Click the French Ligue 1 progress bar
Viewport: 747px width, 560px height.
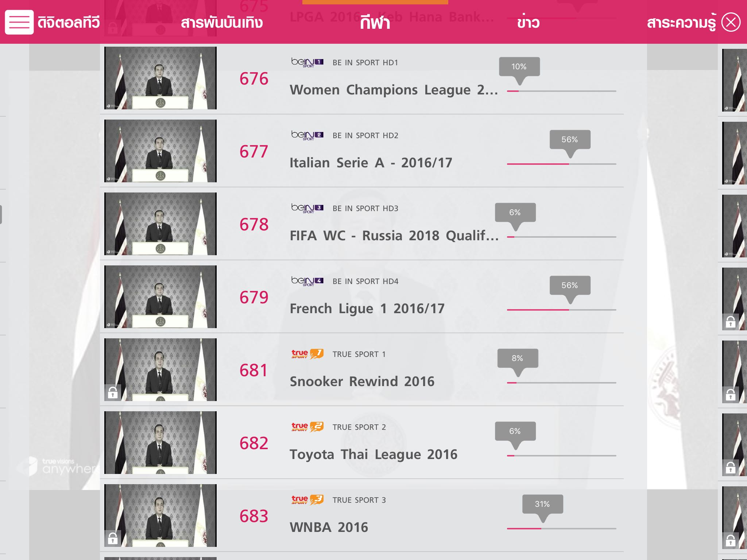click(561, 310)
